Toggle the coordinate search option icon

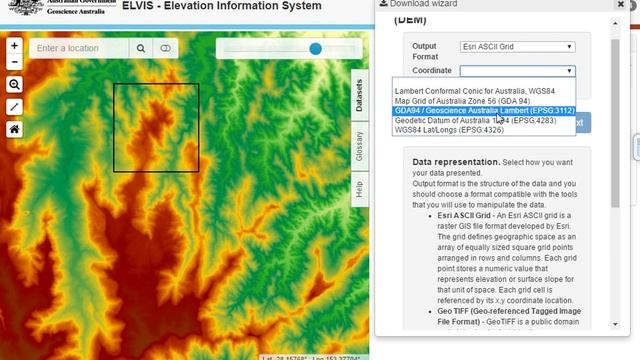pos(165,49)
